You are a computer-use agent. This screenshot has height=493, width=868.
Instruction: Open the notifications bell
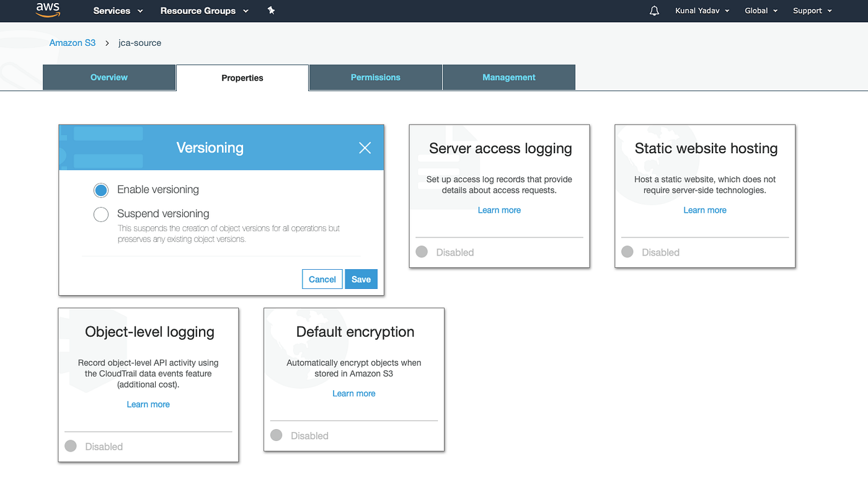click(653, 11)
